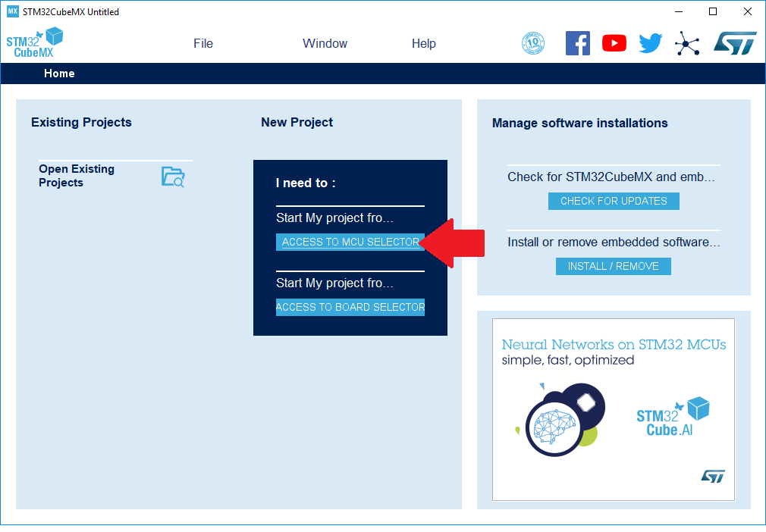Click the INSTALL / REMOVE button
Viewport: 766px width, 532px height.
(x=613, y=267)
